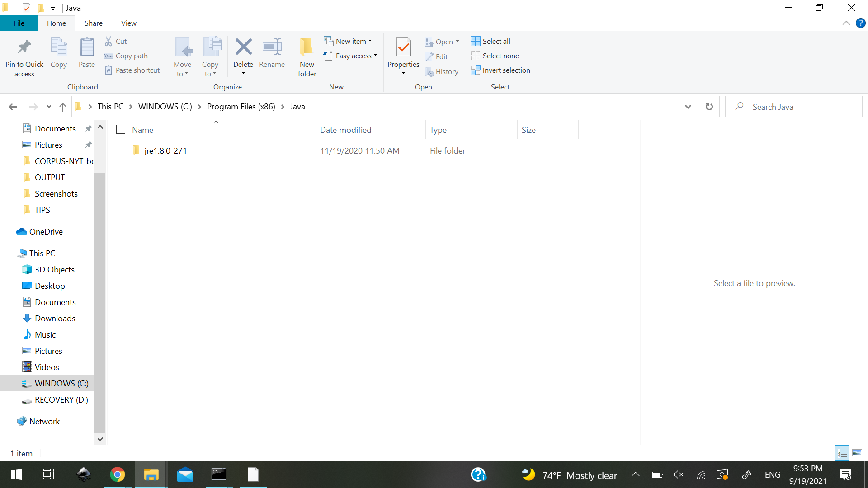Click the Copy path icon
This screenshot has width=868, height=488.
pos(126,56)
